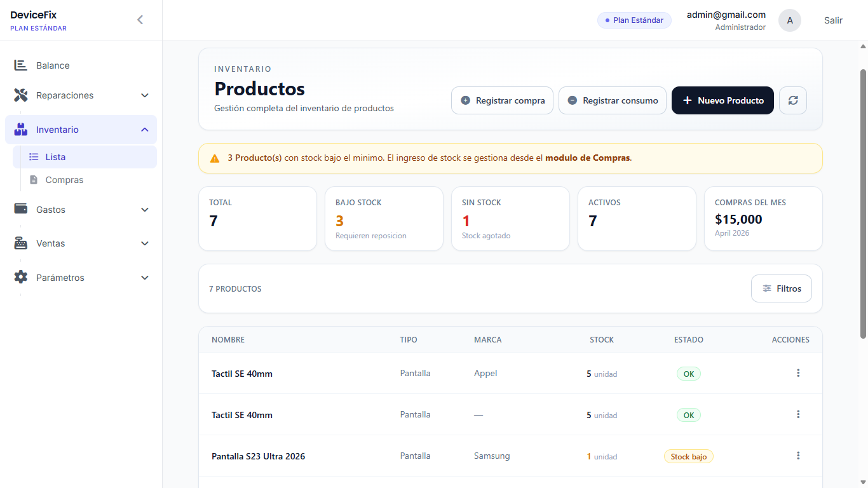Select the Lista submenu item

55,157
